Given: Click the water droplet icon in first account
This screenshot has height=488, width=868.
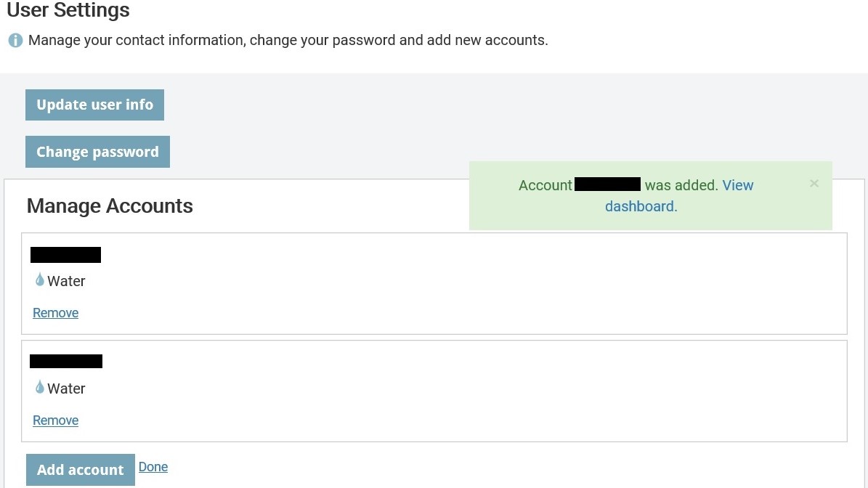Looking at the screenshot, I should point(39,280).
